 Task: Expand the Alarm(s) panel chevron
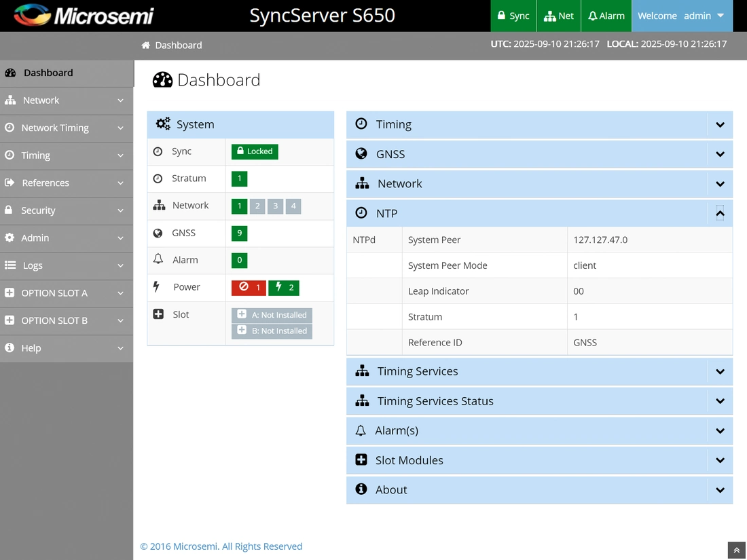point(721,431)
